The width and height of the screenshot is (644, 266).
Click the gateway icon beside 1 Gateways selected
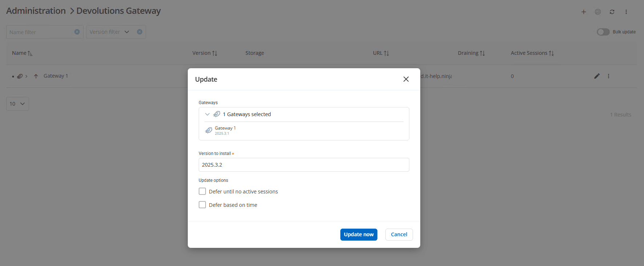tap(216, 114)
